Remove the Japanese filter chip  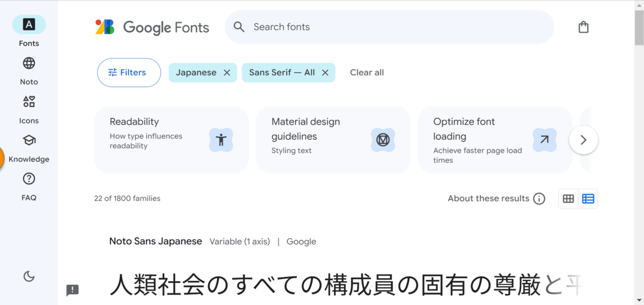(226, 72)
